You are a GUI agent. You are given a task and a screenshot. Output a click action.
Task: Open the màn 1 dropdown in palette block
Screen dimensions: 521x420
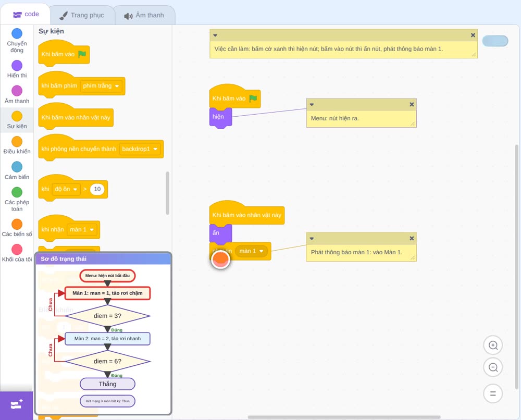(x=82, y=230)
